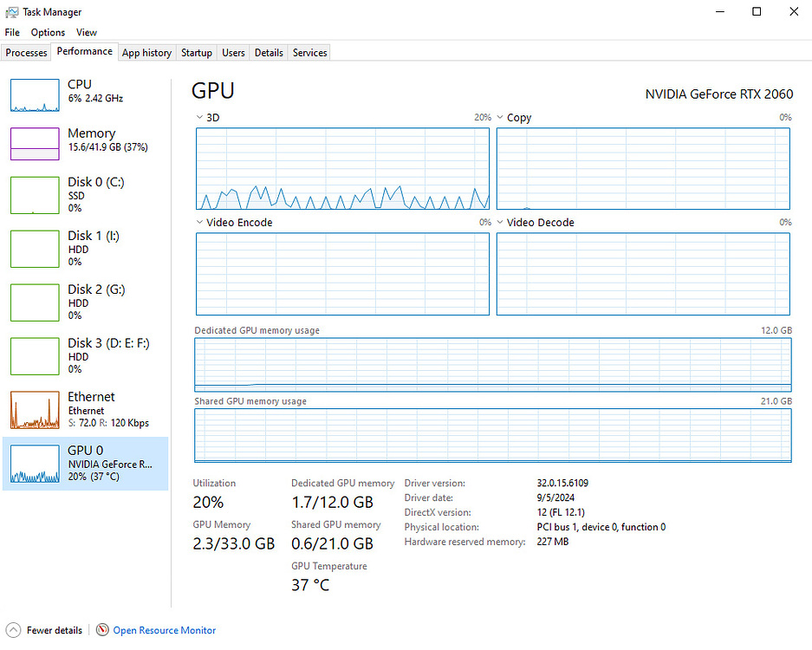Select the Ethernet activity graph thumbnail
This screenshot has height=650, width=812.
tap(35, 410)
